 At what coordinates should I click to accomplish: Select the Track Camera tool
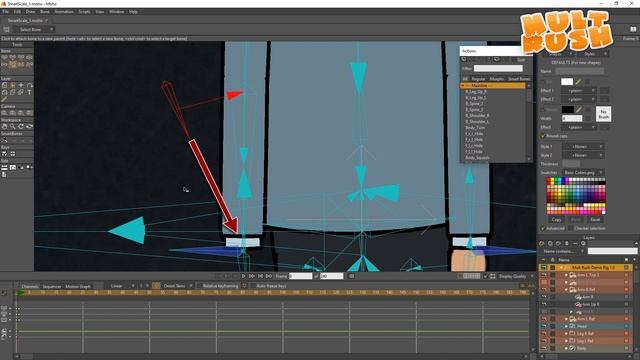pyautogui.click(x=4, y=113)
